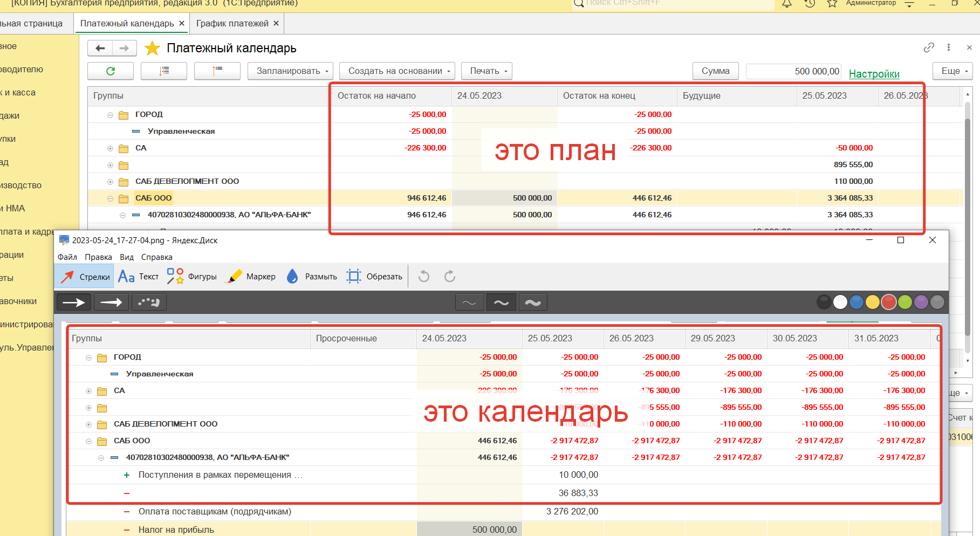Open the Правка menu
The height and width of the screenshot is (536, 980).
point(98,257)
